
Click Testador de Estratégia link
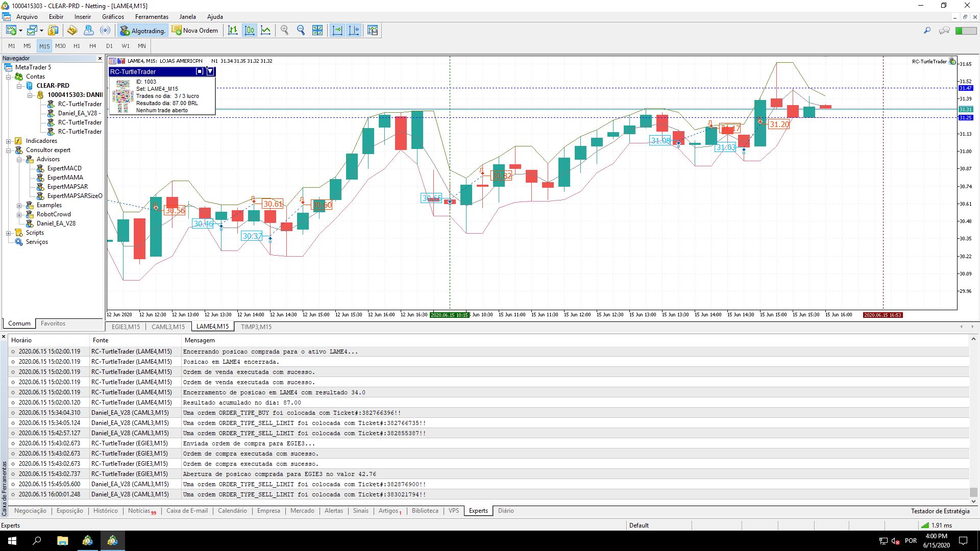tap(940, 511)
